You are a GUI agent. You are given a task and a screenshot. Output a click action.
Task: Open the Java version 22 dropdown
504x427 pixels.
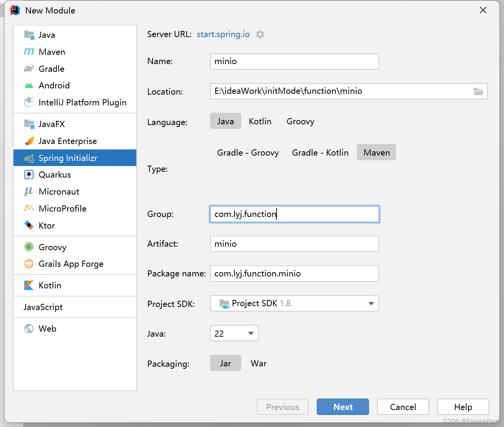[234, 333]
